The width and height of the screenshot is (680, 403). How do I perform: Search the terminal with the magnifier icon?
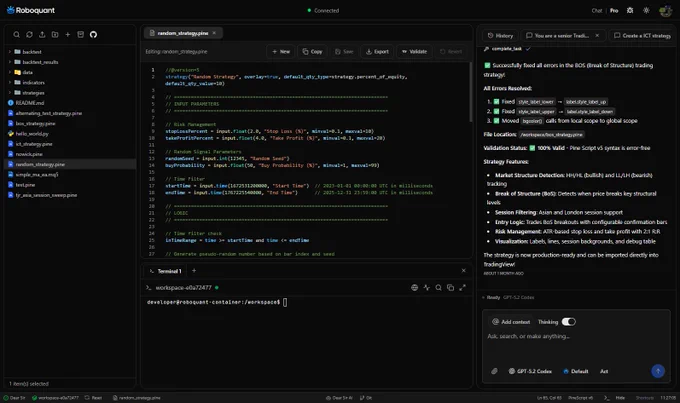point(438,287)
